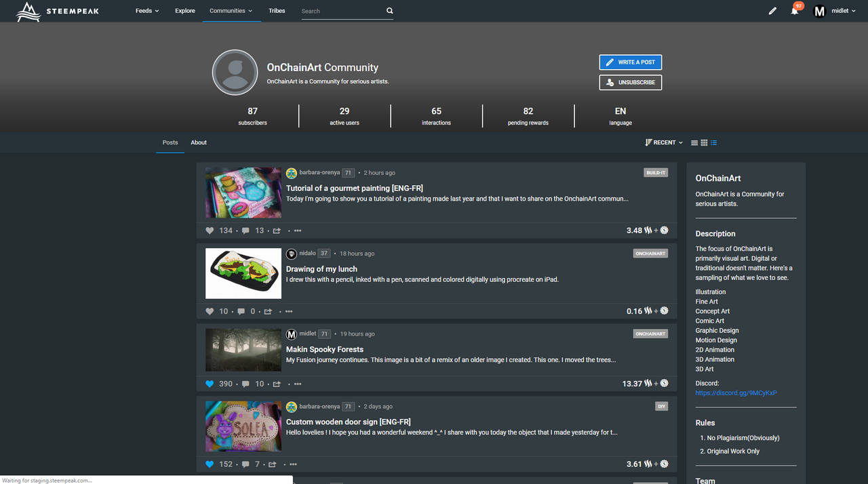Screen dimensions: 868x484
Task: Open 'Drawing of my lunch' post title
Action: [x=321, y=269]
